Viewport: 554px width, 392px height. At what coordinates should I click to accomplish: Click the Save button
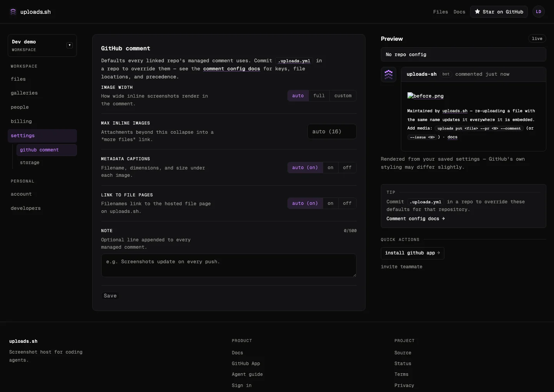110,296
